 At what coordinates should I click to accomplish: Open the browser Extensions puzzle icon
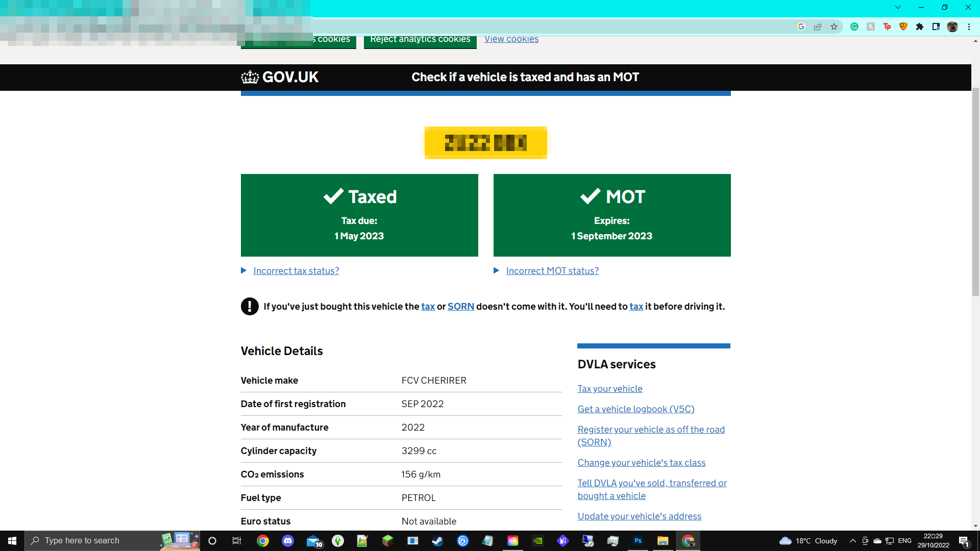[x=920, y=27]
